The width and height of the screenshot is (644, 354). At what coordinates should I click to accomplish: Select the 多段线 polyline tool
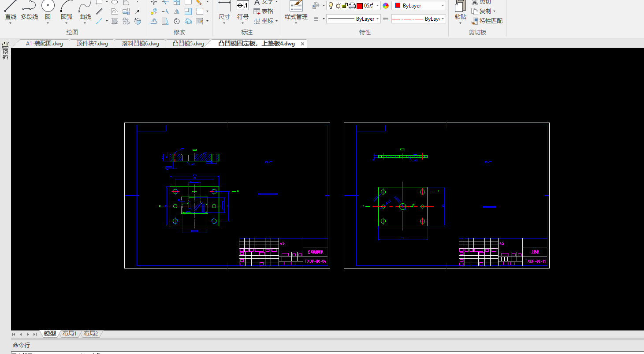[29, 10]
